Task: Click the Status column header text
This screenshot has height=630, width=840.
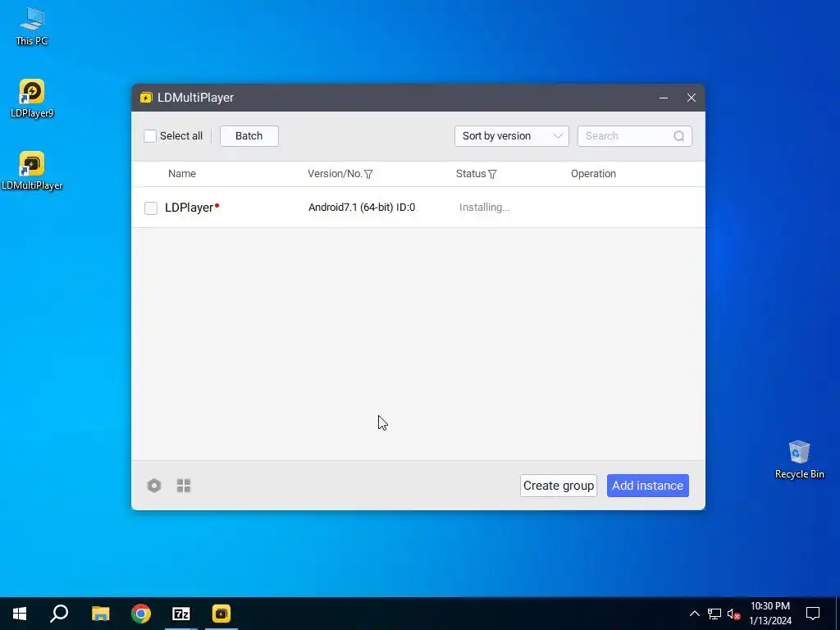Action: click(471, 174)
